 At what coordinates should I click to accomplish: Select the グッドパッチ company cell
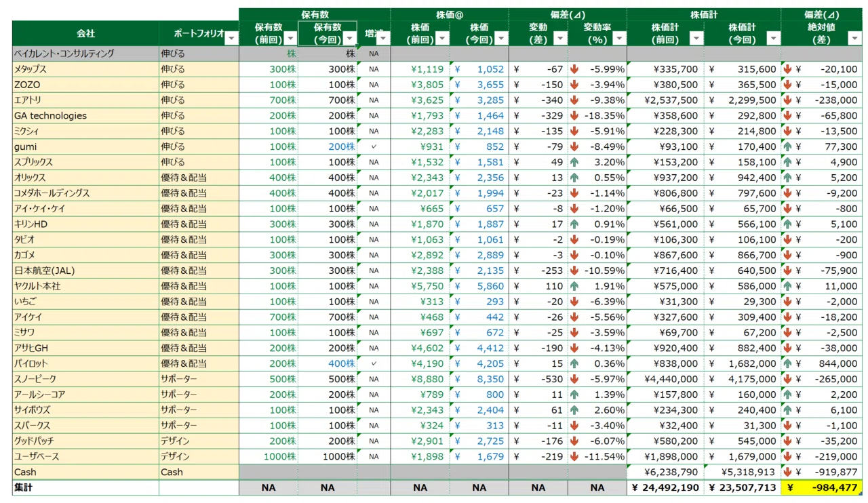(85, 441)
